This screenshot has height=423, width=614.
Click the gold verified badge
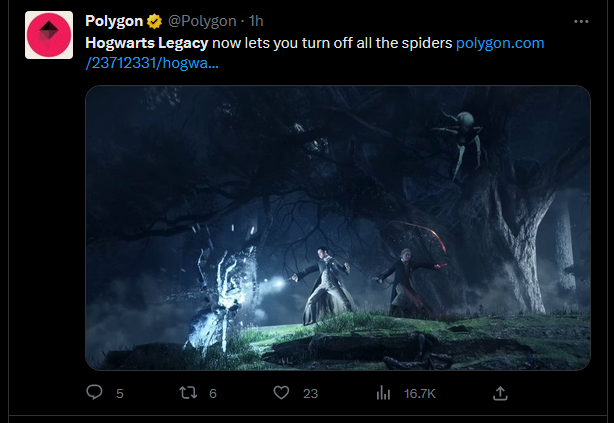pyautogui.click(x=156, y=21)
